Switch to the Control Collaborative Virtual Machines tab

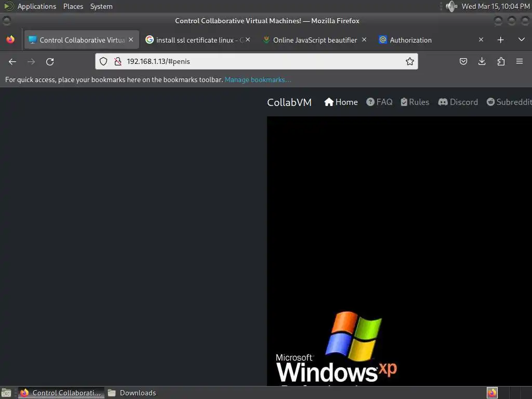(x=82, y=40)
